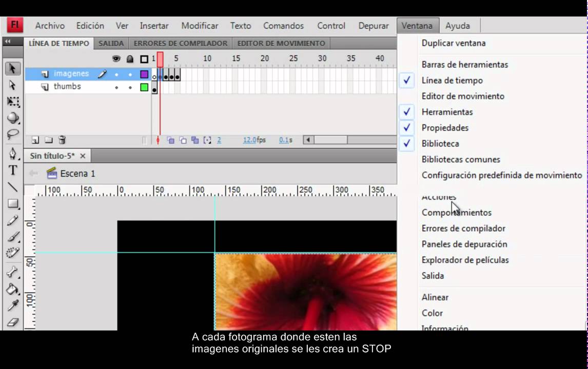
Task: Toggle visibility of all layers eye icon
Action: (116, 58)
